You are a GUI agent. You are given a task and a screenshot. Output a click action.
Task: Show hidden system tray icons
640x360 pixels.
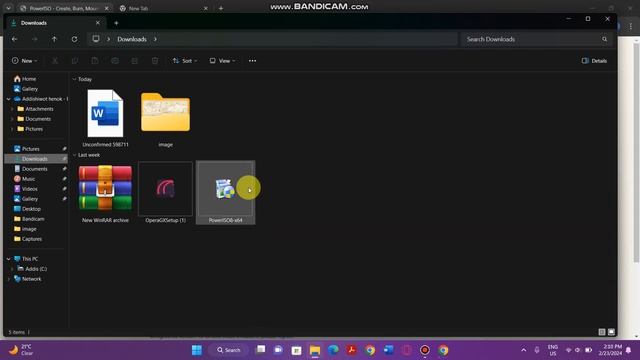(x=524, y=350)
